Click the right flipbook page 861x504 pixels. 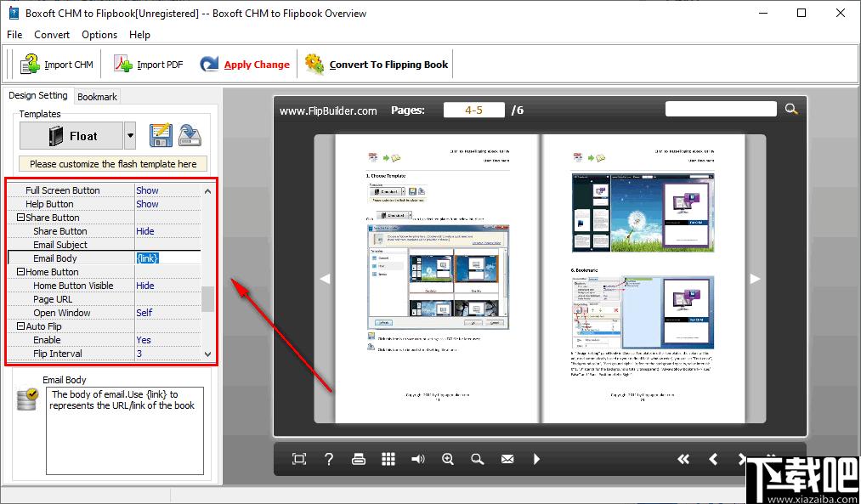643,279
